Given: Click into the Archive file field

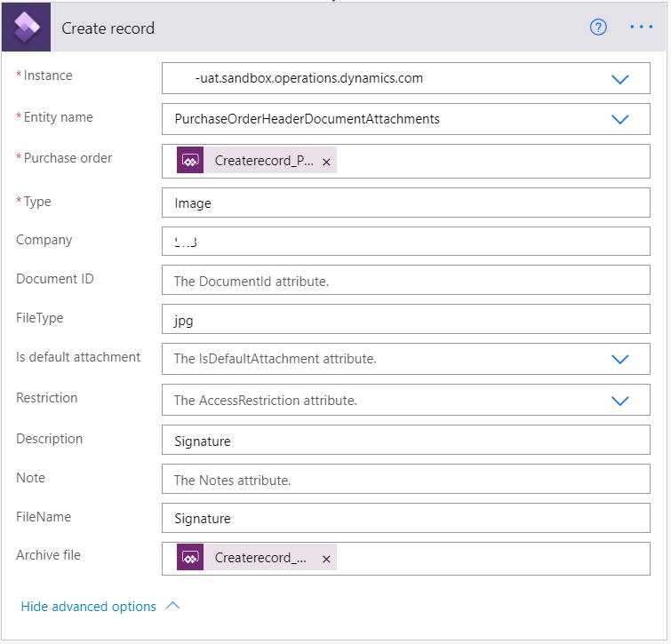Looking at the screenshot, I should [405, 559].
